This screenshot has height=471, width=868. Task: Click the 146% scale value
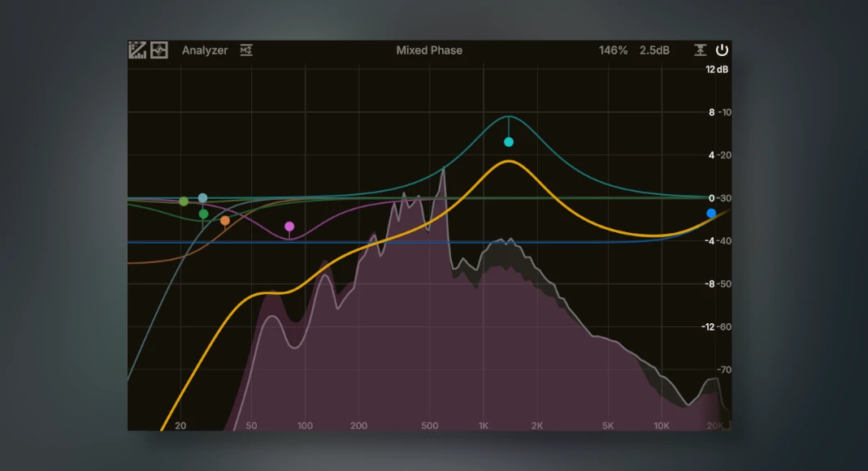coord(613,50)
